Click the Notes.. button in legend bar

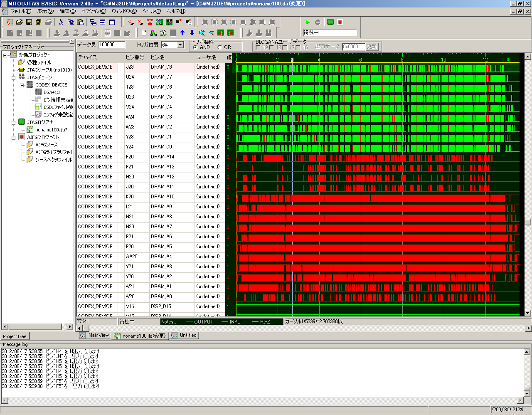click(x=168, y=321)
